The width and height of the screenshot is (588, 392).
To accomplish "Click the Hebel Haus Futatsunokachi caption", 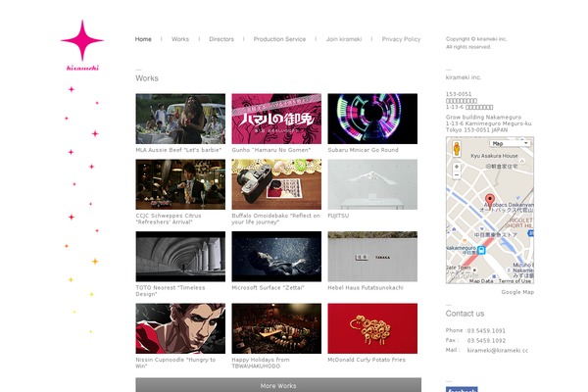I will coord(366,288).
